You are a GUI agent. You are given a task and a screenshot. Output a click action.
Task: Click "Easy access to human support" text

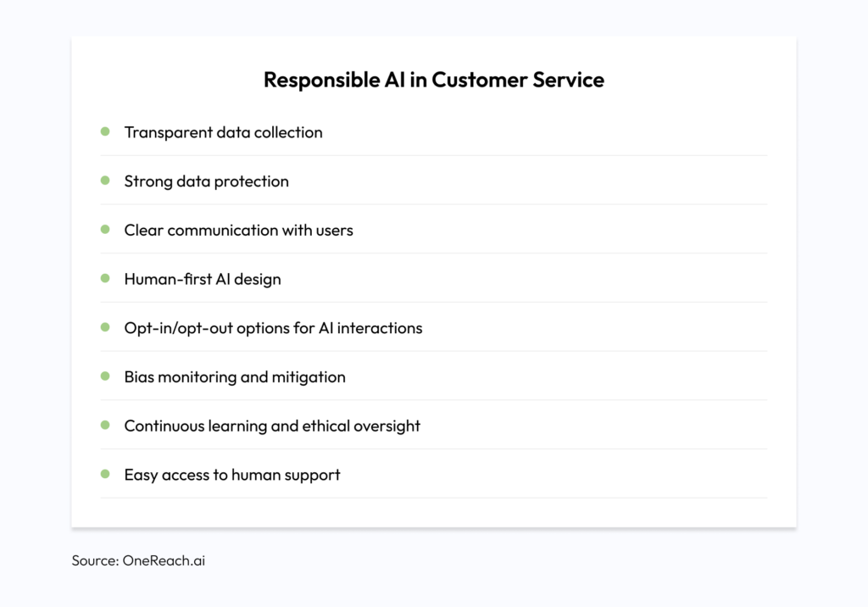[x=232, y=475]
